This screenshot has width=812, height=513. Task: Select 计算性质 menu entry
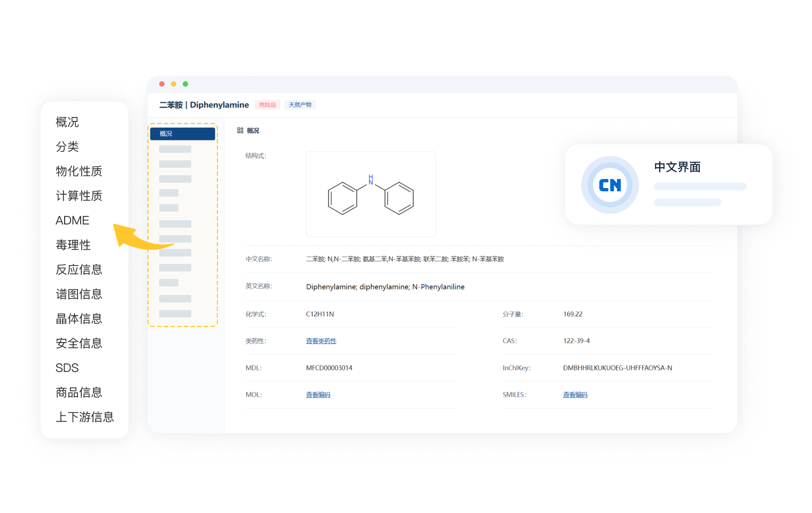(79, 196)
